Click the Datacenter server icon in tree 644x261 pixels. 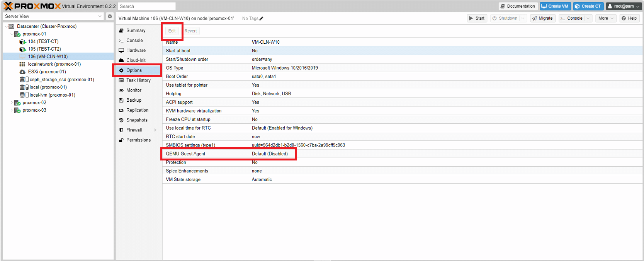[12, 26]
